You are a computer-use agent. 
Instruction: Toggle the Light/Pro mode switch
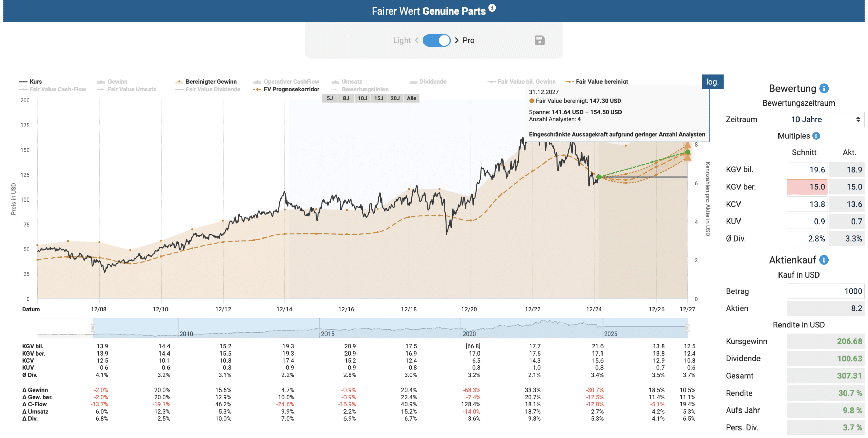click(x=436, y=40)
